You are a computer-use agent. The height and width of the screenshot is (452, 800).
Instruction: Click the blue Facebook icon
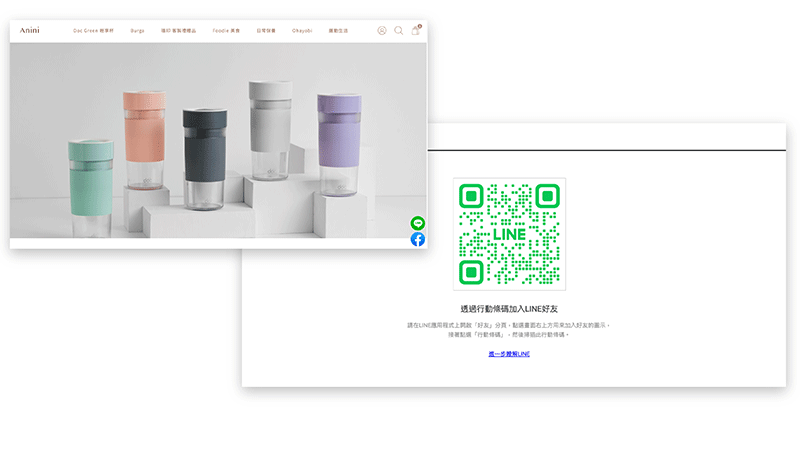click(418, 239)
